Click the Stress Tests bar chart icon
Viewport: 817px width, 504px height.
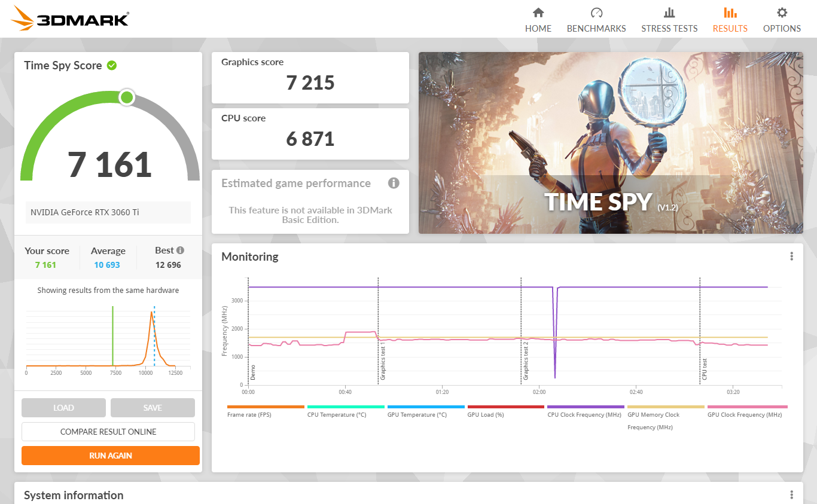(669, 13)
